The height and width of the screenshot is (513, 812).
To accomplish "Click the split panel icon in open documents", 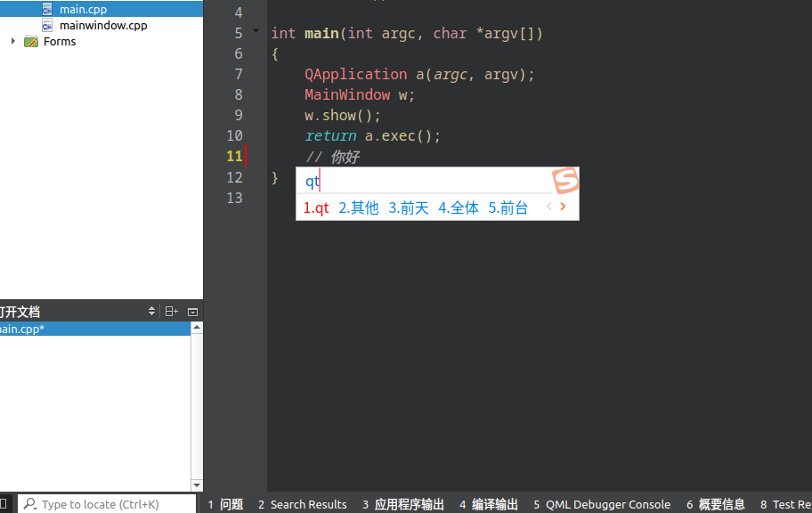I will pyautogui.click(x=172, y=312).
